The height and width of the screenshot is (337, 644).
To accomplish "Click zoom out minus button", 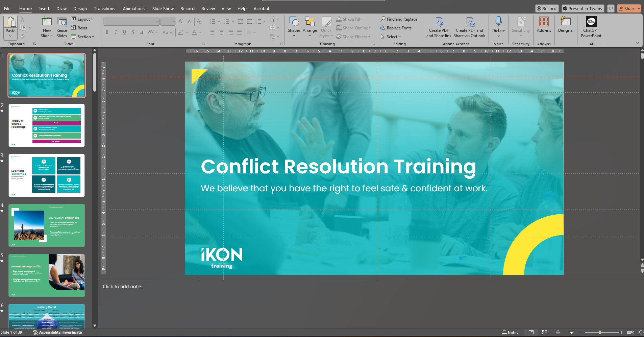I will click(x=582, y=332).
